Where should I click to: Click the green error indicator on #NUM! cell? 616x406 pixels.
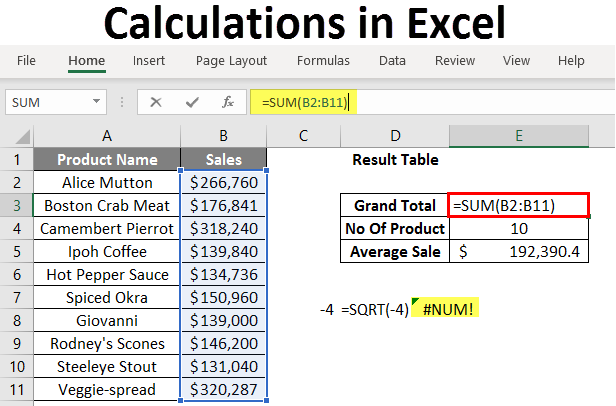point(411,303)
